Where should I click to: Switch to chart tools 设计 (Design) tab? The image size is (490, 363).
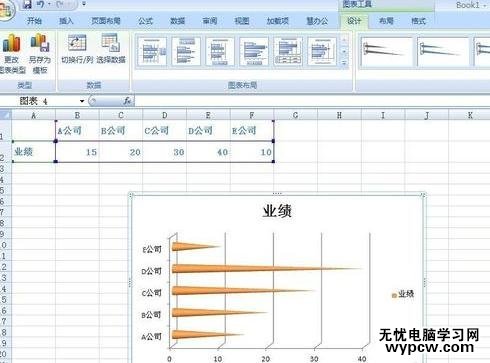(354, 21)
